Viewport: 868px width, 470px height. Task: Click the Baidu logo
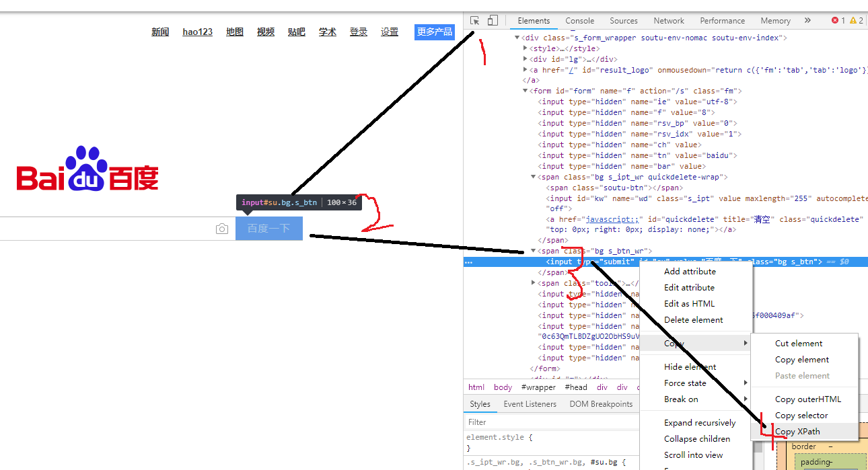88,168
